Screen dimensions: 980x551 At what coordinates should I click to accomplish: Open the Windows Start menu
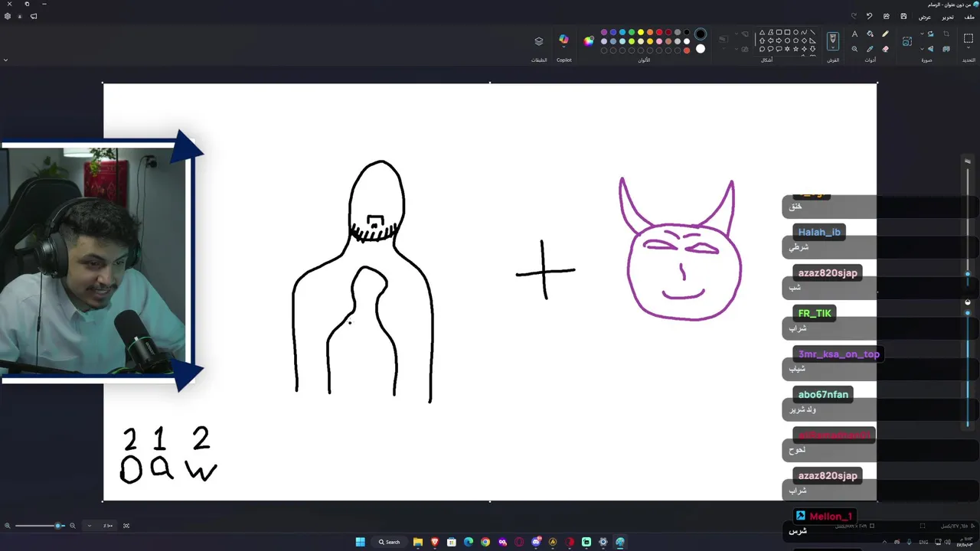pyautogui.click(x=360, y=542)
